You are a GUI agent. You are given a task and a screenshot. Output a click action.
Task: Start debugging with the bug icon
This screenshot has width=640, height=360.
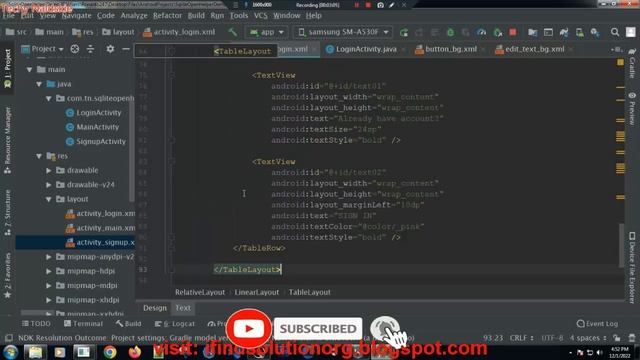(450, 32)
